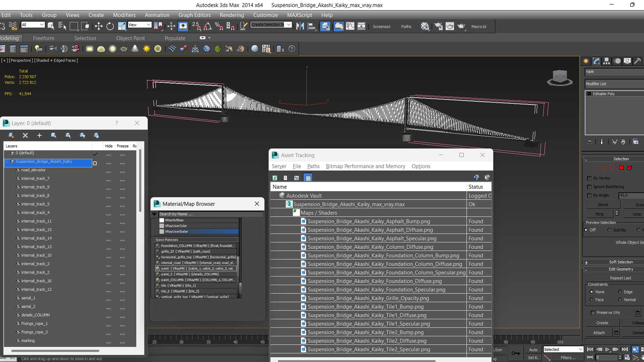The height and width of the screenshot is (362, 644).
Task: Open the Create command panel tab
Action: [586, 61]
